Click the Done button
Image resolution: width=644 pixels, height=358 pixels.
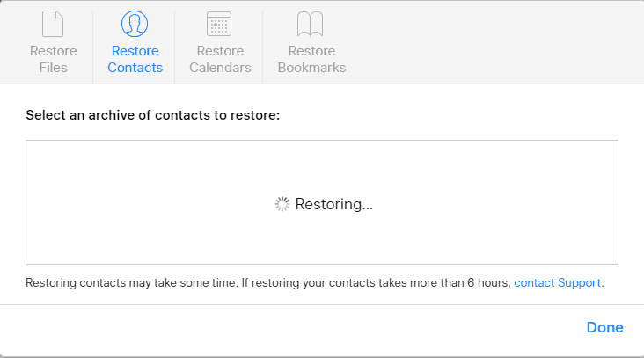(x=605, y=327)
